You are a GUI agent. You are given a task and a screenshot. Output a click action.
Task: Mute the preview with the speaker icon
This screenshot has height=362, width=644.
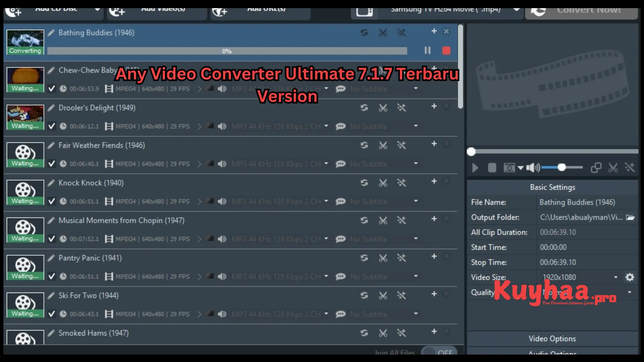(533, 168)
